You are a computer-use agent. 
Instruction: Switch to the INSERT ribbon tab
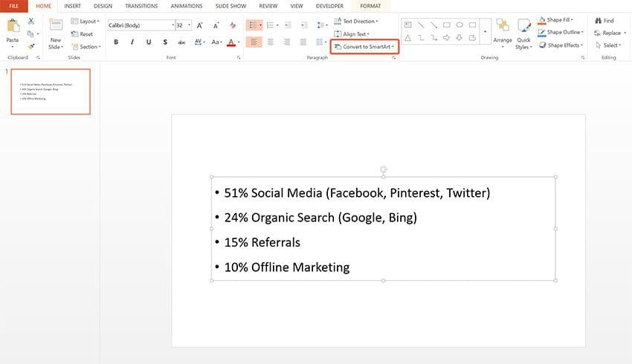[x=72, y=6]
